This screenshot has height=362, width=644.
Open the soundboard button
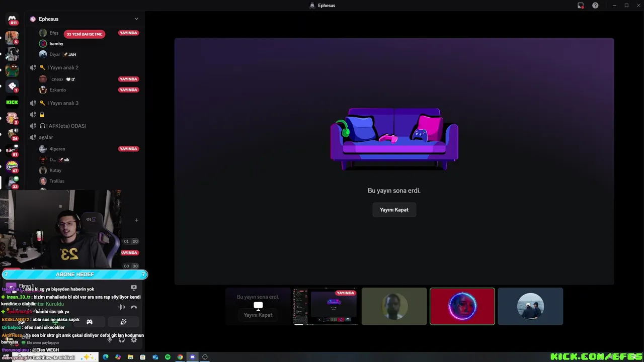123,322
